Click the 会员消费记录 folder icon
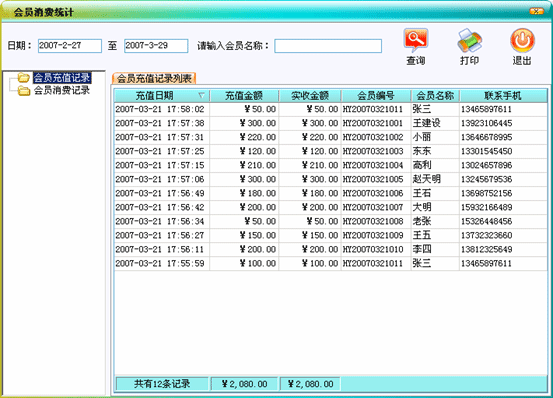The image size is (553, 398). click(24, 91)
